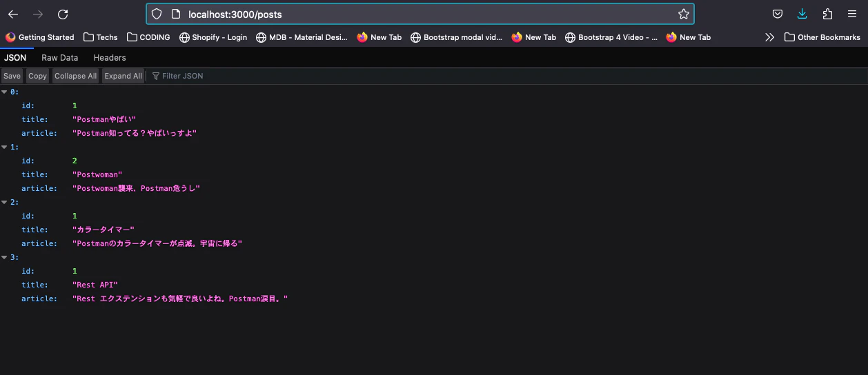This screenshot has height=375, width=868.
Task: Click the Save button
Action: [12, 76]
